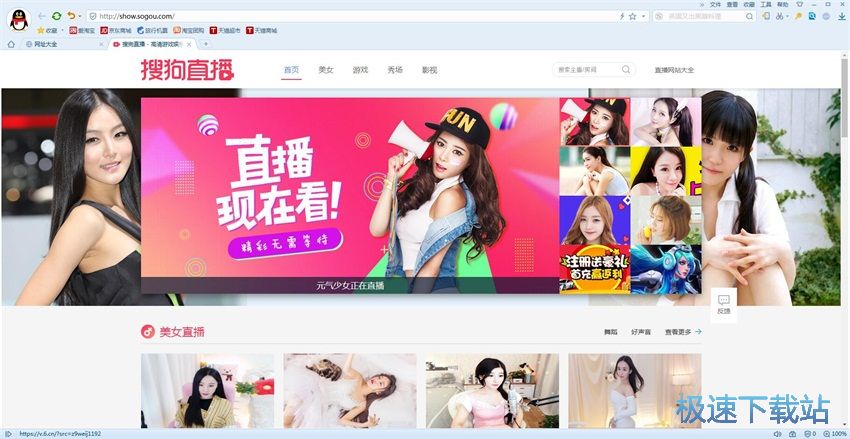
Task: Click the orange undo-close arrow icon
Action: coord(71,16)
